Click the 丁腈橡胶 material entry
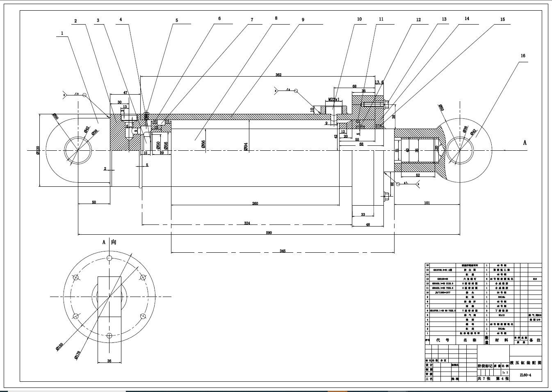This screenshot has height=392, width=552. [502, 310]
